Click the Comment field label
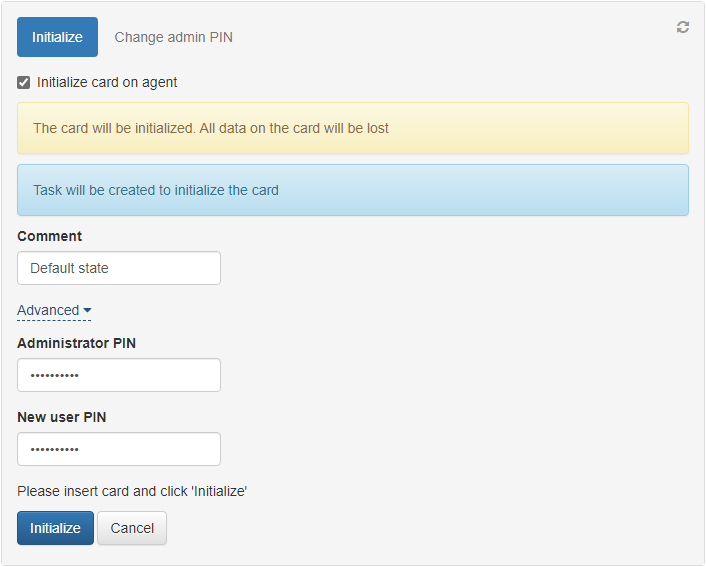706x567 pixels. 50,237
